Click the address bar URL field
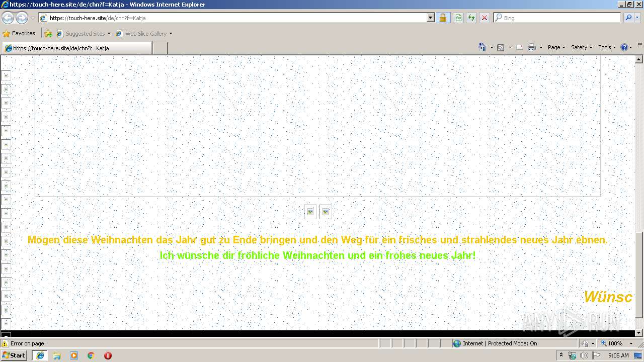Image resolution: width=644 pixels, height=362 pixels. [x=232, y=18]
